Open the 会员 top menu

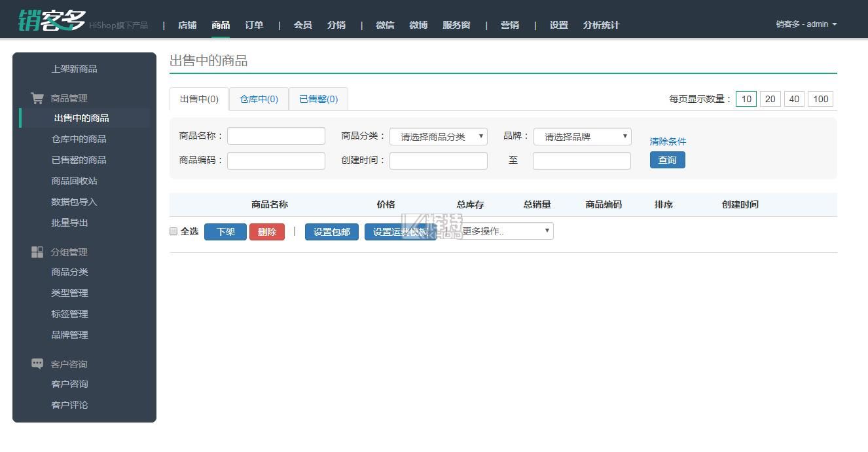click(x=302, y=25)
